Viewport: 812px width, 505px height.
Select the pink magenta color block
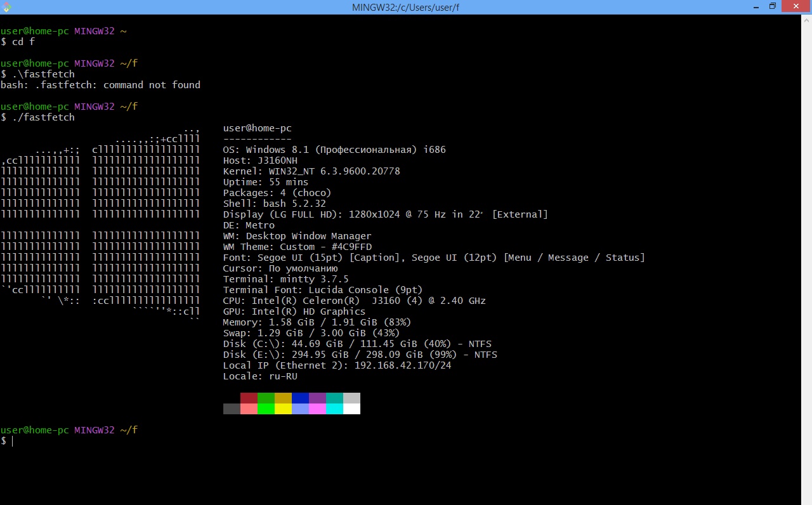click(x=317, y=409)
